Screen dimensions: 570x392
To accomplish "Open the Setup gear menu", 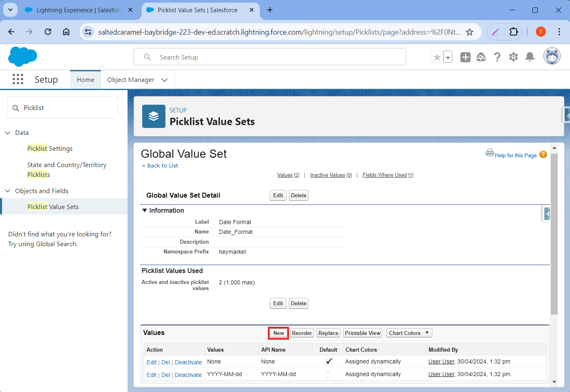I will [513, 57].
